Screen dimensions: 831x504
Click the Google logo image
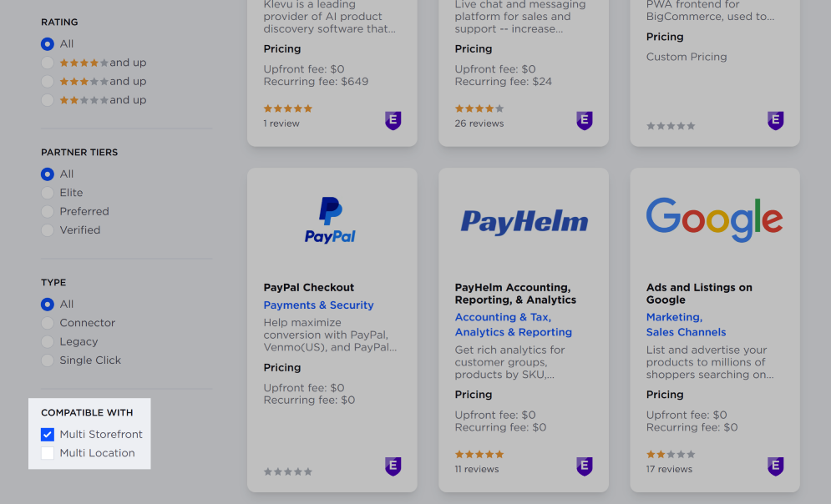coord(714,219)
